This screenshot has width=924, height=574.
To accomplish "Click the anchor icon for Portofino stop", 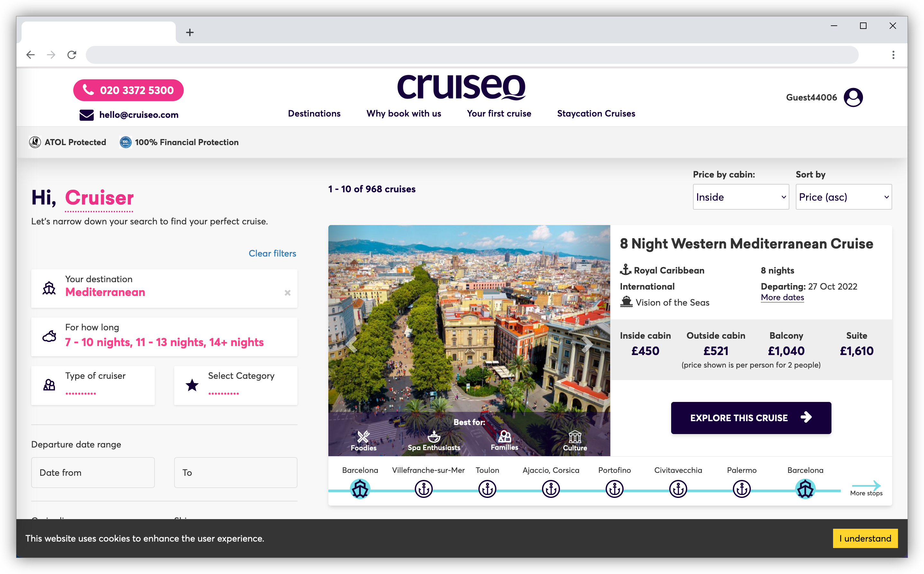I will pyautogui.click(x=614, y=489).
